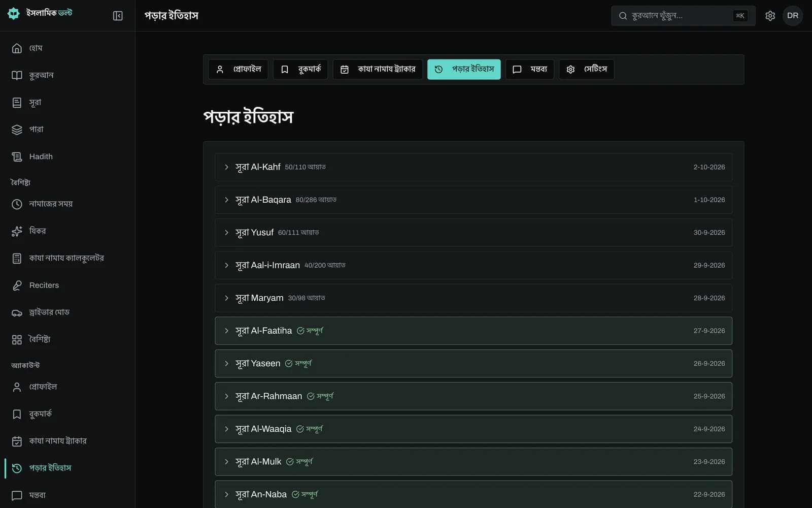This screenshot has height=508, width=812.
Task: Open settings gear icon in top bar
Action: 770,16
